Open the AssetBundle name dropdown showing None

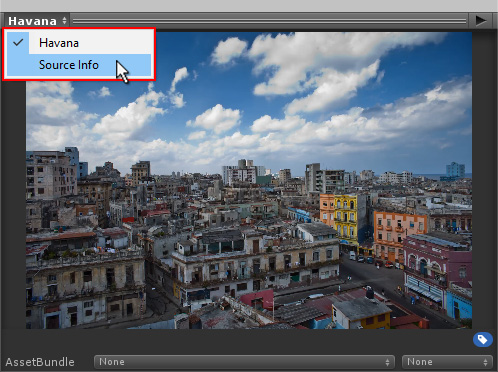point(244,362)
